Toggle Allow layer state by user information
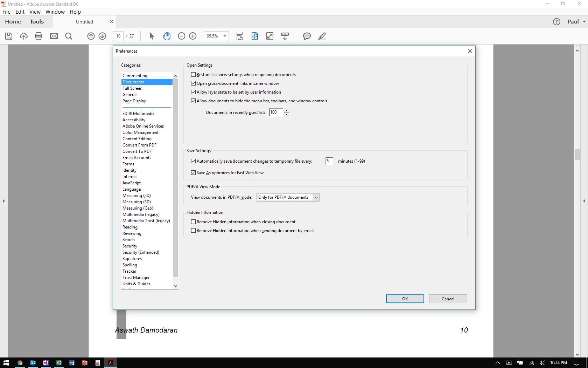The height and width of the screenshot is (368, 588). (x=193, y=92)
